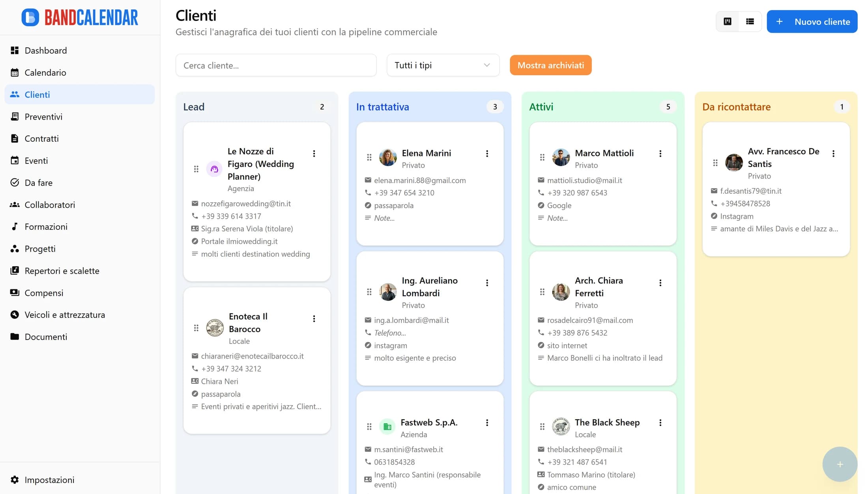The width and height of the screenshot is (868, 494).
Task: Click the Da fare checkmark icon
Action: (x=15, y=182)
